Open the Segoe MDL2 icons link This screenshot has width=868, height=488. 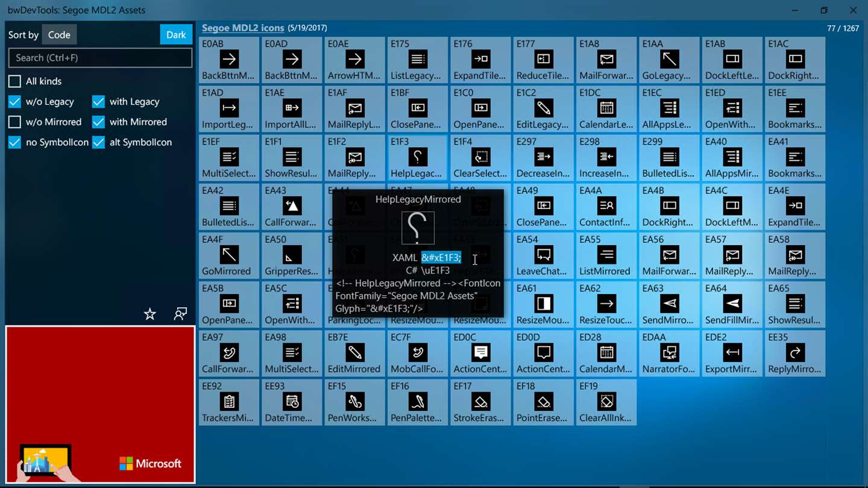tap(243, 28)
